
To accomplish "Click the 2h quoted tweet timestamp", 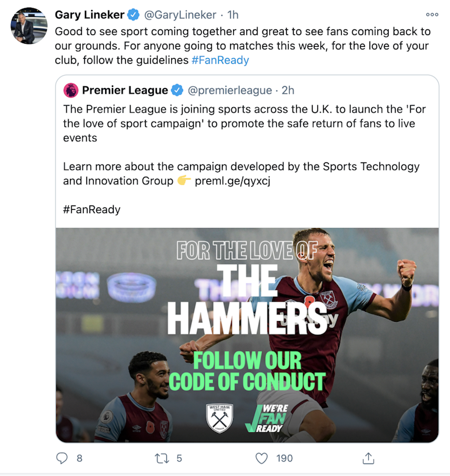I will tap(287, 91).
